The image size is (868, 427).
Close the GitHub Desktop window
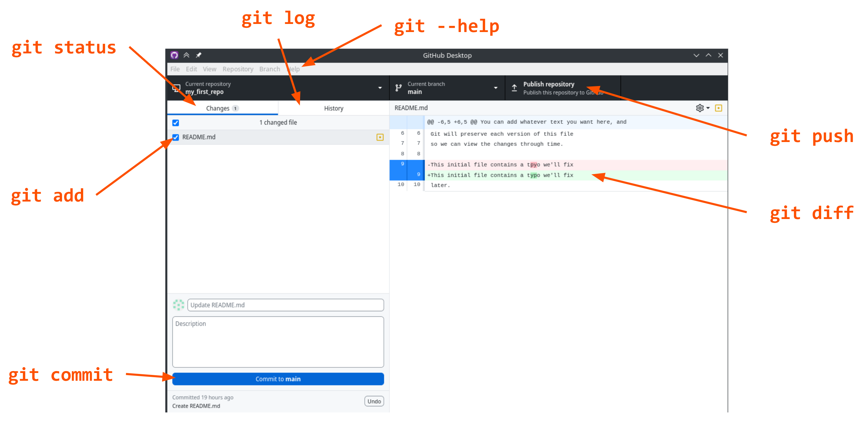721,55
